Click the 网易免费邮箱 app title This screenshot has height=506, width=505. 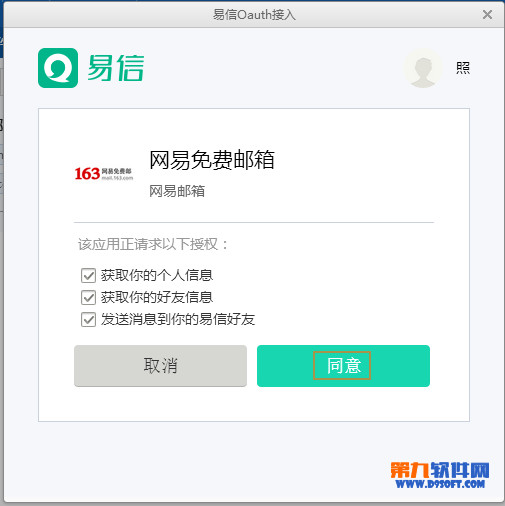[212, 160]
